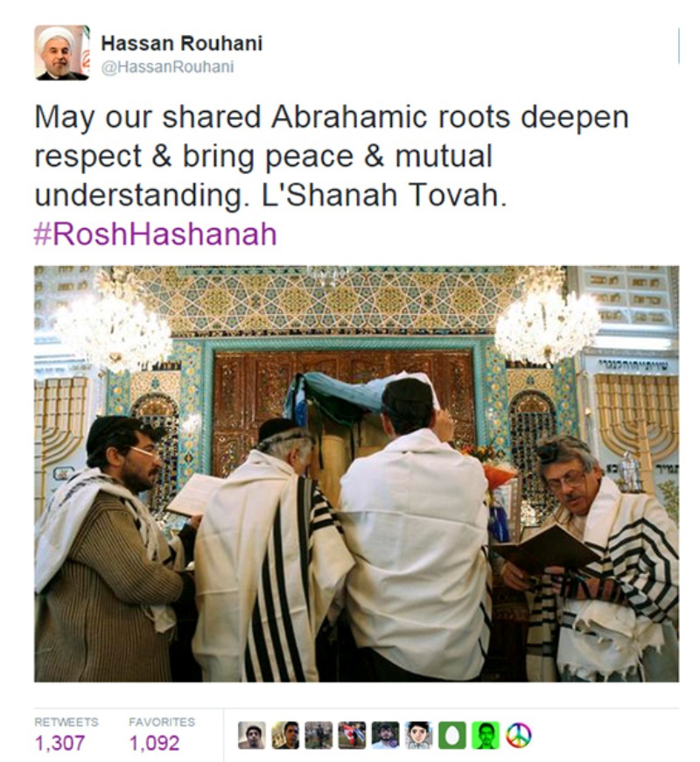Click the L'Shanah Tovah text line

coord(270,195)
